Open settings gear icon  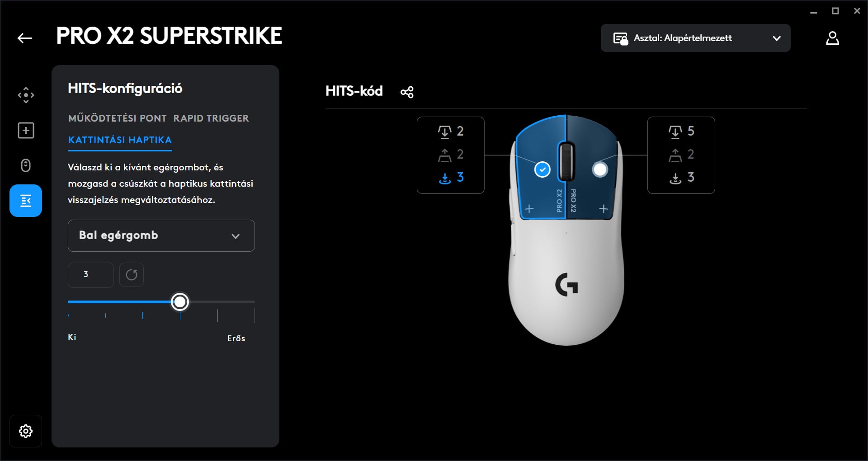26,431
